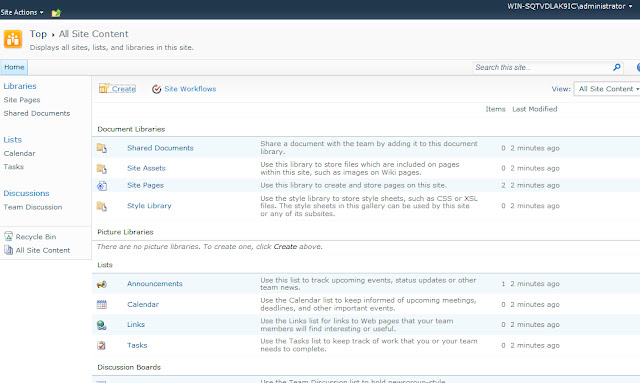Open Shared Documents in the sidebar

[x=37, y=113]
